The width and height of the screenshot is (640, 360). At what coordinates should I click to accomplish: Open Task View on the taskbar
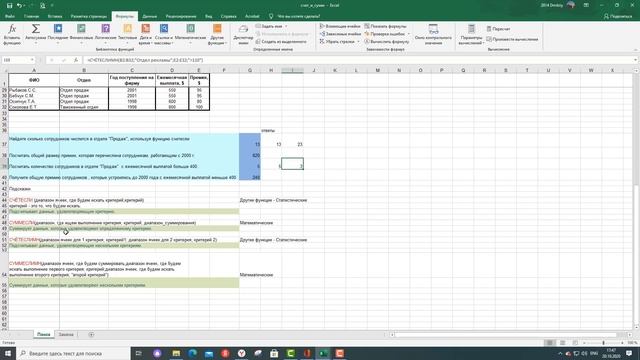[x=138, y=353]
